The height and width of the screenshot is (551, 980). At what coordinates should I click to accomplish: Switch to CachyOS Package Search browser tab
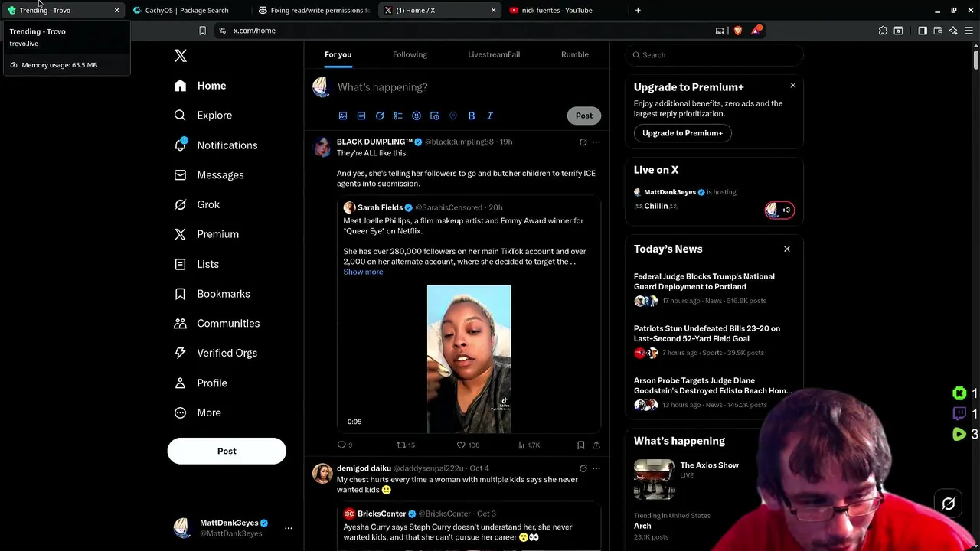pyautogui.click(x=187, y=10)
